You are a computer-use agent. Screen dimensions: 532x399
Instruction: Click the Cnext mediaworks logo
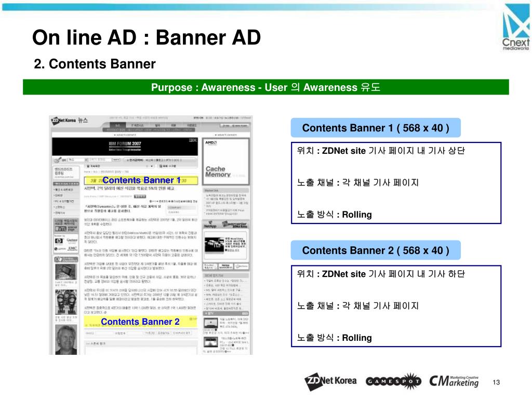(x=516, y=27)
